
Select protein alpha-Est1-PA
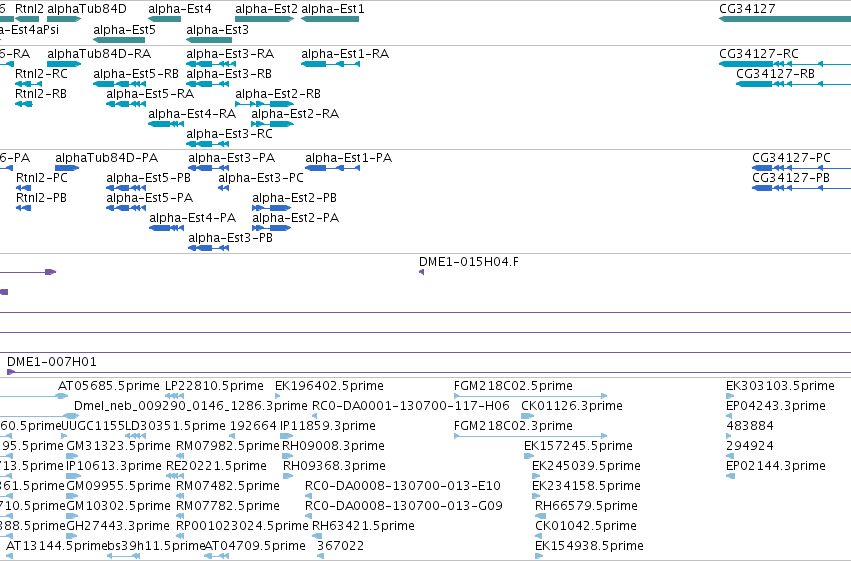(348, 158)
